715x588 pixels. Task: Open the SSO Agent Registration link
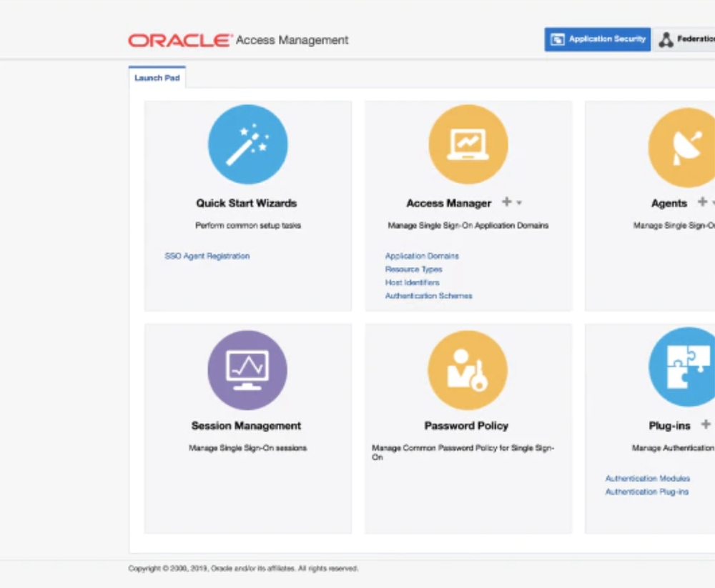pos(207,256)
